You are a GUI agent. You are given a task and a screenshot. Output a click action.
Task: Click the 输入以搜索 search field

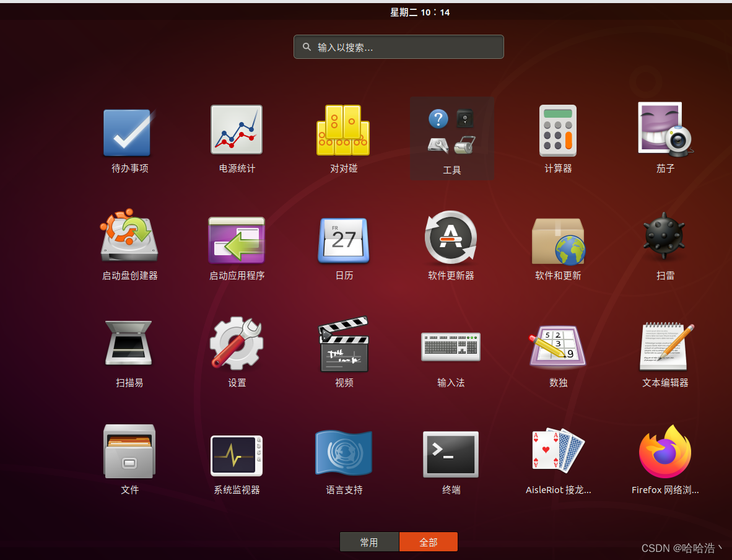pyautogui.click(x=399, y=46)
